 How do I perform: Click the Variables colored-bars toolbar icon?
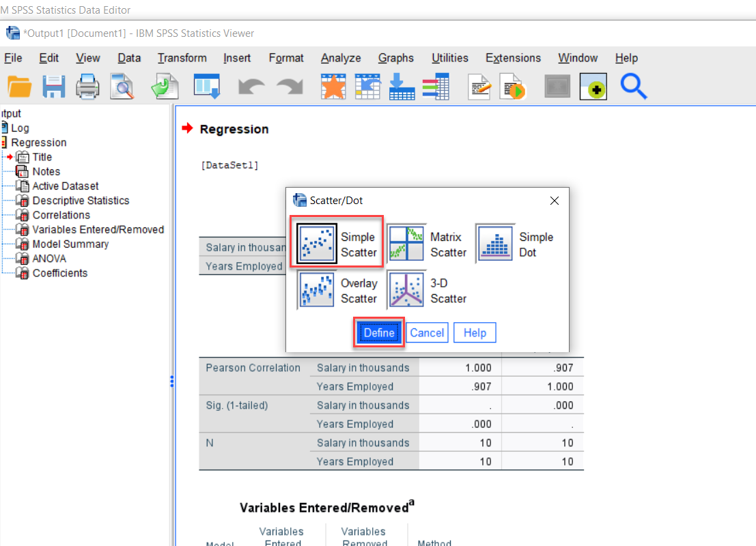(436, 87)
